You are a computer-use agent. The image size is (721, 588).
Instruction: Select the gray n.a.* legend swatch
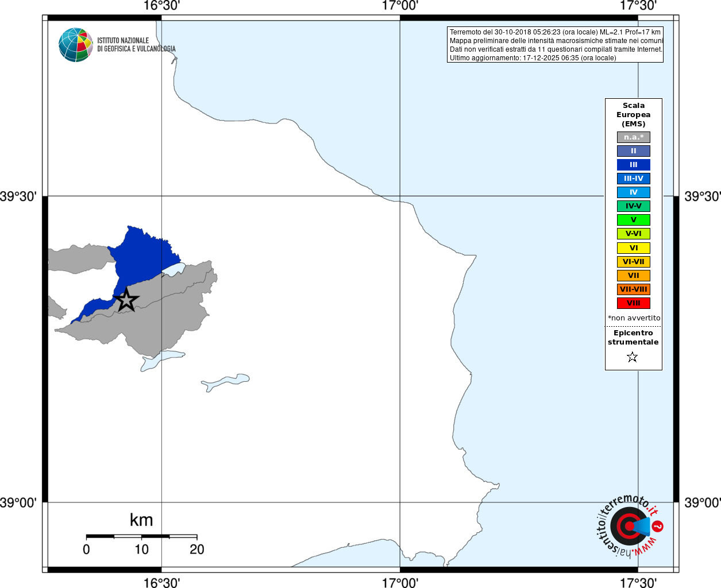click(634, 137)
